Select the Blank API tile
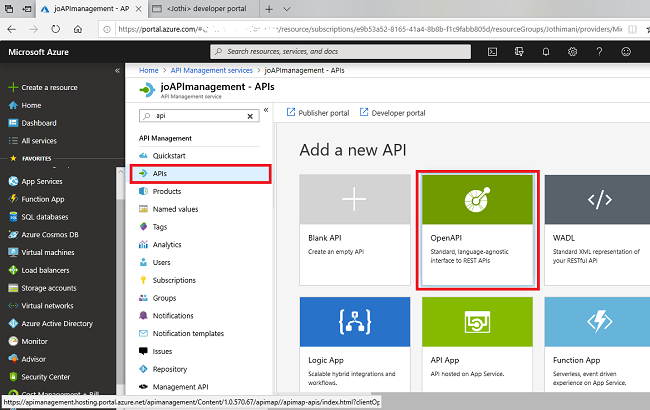650x410 pixels. click(x=355, y=230)
